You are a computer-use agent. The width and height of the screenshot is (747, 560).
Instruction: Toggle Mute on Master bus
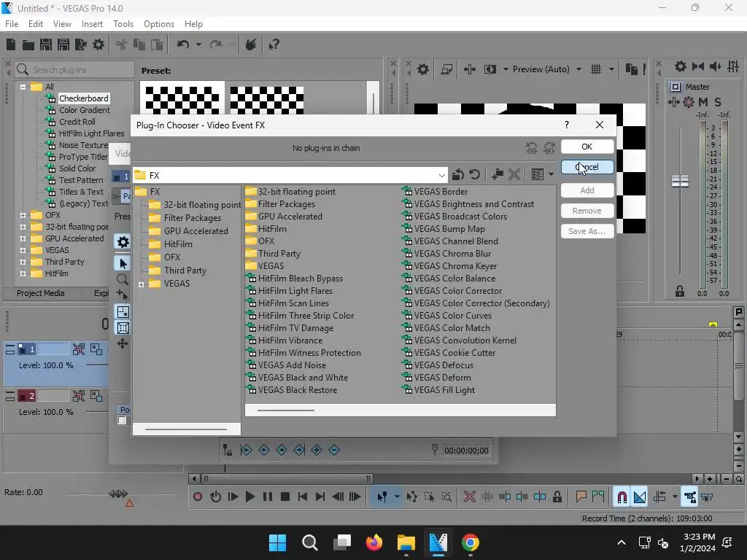click(703, 101)
